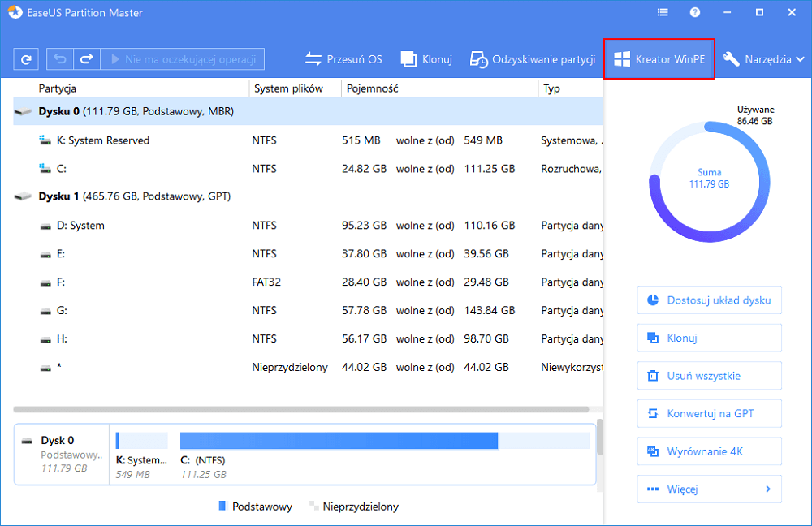
Task: Open the Klonuj toolbar option
Action: (x=426, y=59)
